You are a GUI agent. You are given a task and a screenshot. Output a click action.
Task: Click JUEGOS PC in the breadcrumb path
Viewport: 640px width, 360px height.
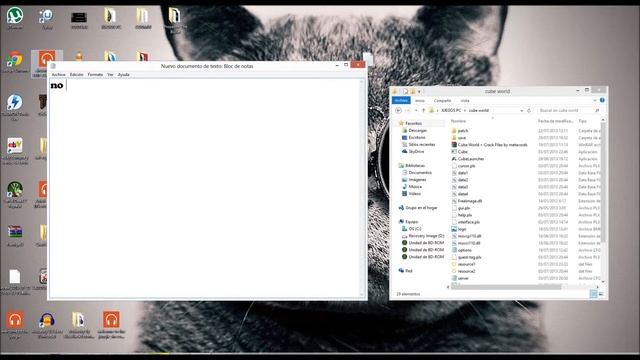click(x=451, y=111)
